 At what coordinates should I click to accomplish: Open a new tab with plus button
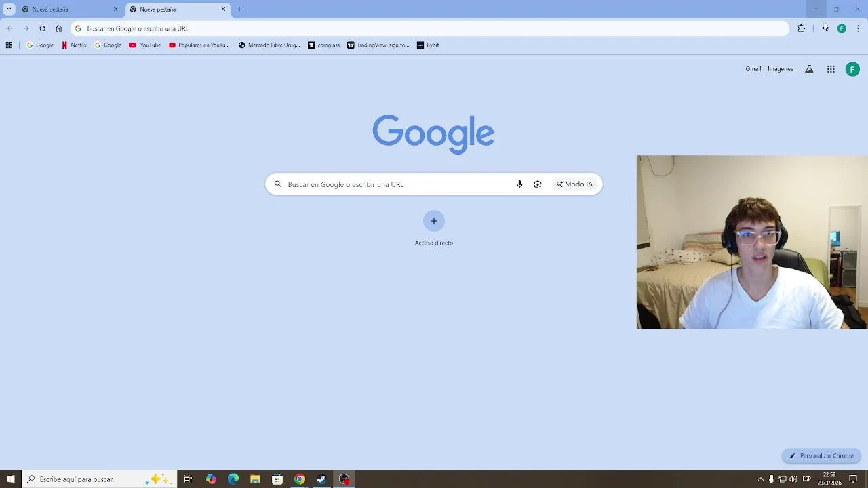(x=239, y=9)
